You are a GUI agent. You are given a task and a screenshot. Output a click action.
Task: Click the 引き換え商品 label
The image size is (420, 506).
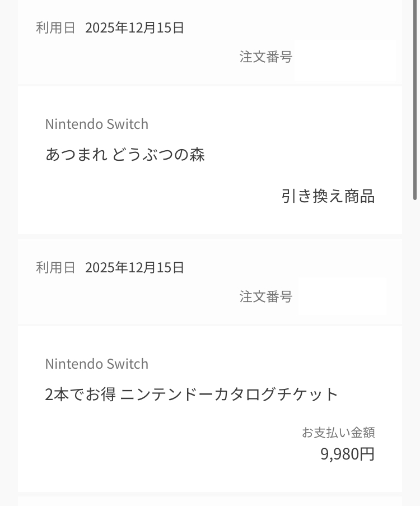328,196
